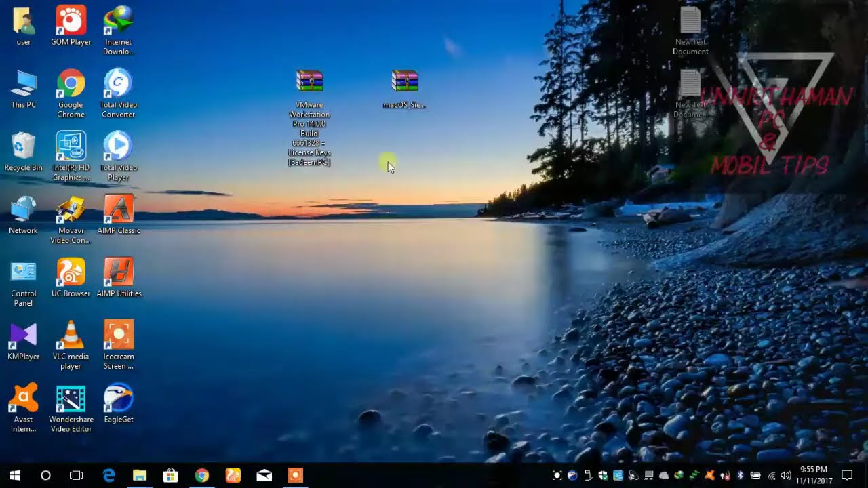Open the Action Center notifications panel
Screen dimensions: 868x488
[x=846, y=475]
